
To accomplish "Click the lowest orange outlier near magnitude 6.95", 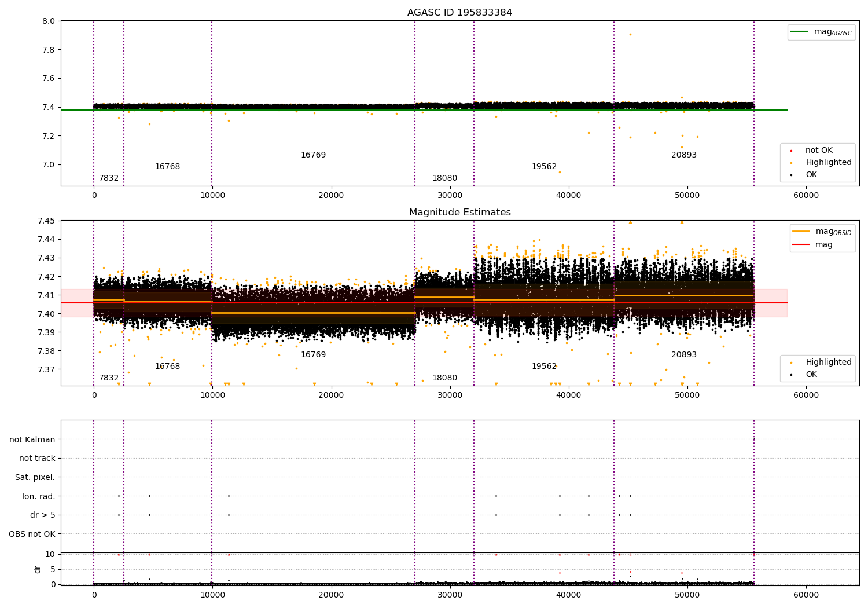I will coord(560,172).
